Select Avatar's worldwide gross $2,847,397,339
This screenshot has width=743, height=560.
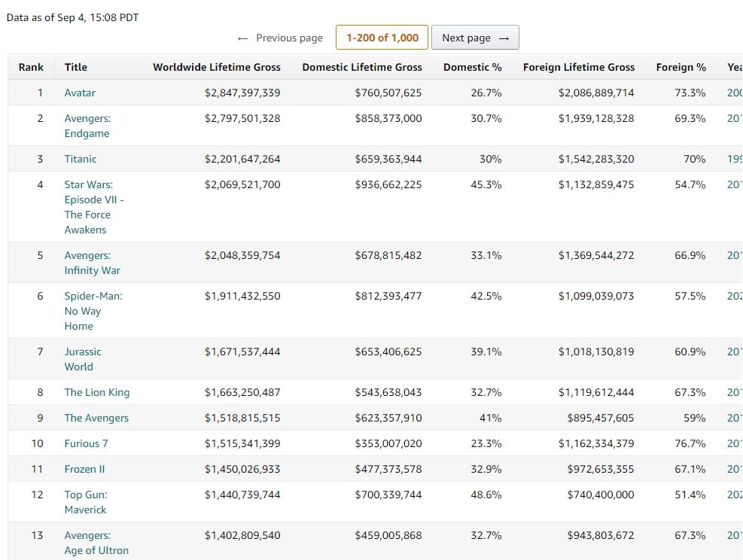pos(242,93)
